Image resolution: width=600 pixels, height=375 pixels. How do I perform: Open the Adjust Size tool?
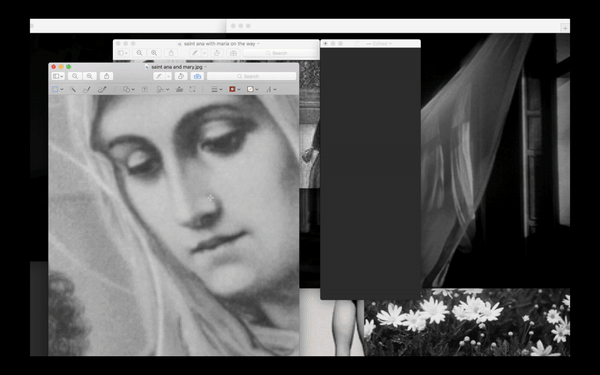[x=192, y=89]
